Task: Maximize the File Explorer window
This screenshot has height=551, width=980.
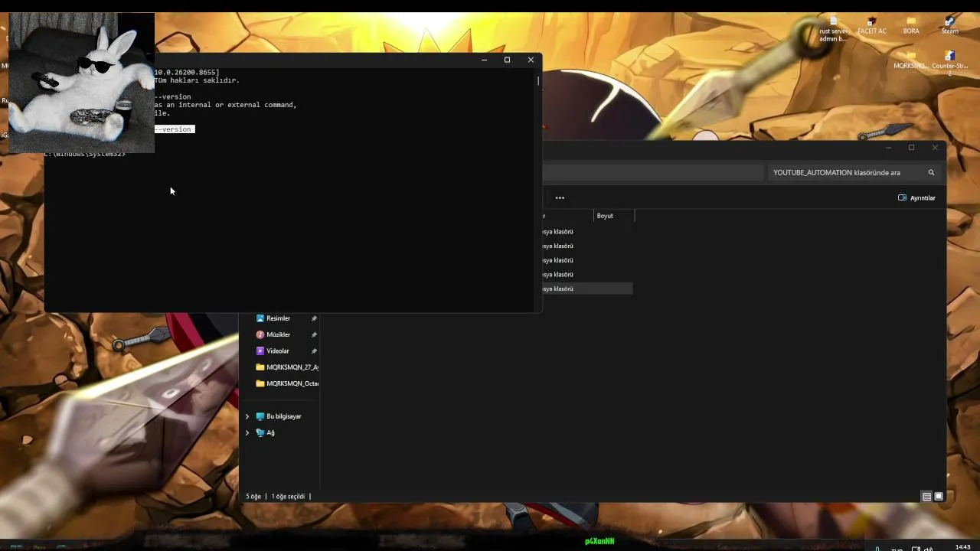Action: coord(911,148)
